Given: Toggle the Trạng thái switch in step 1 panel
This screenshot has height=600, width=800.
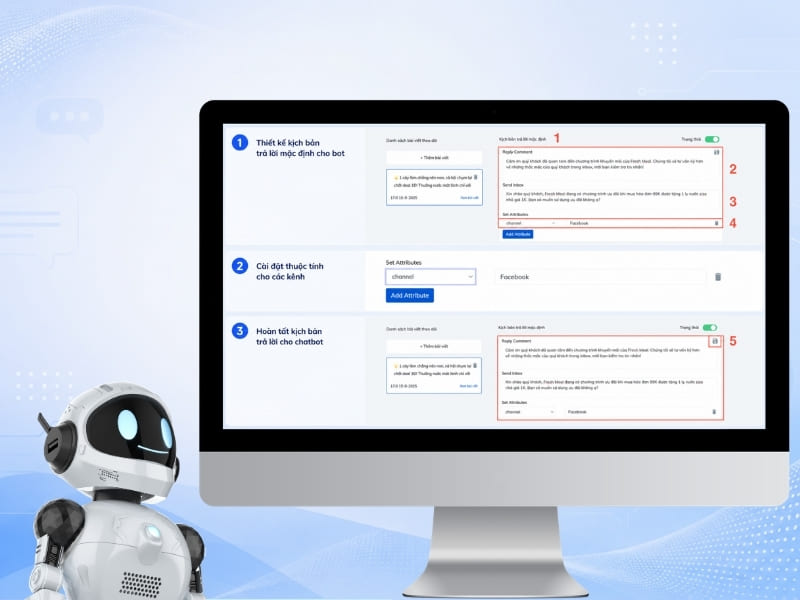Looking at the screenshot, I should (x=712, y=139).
